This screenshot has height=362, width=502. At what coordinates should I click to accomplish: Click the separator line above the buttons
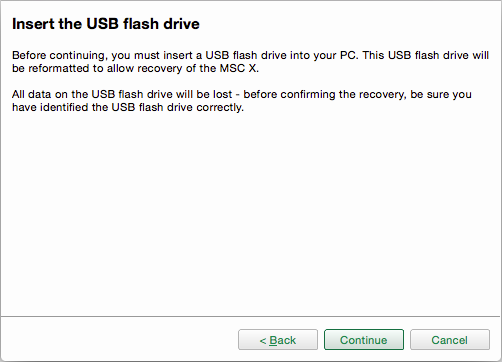tap(251, 316)
